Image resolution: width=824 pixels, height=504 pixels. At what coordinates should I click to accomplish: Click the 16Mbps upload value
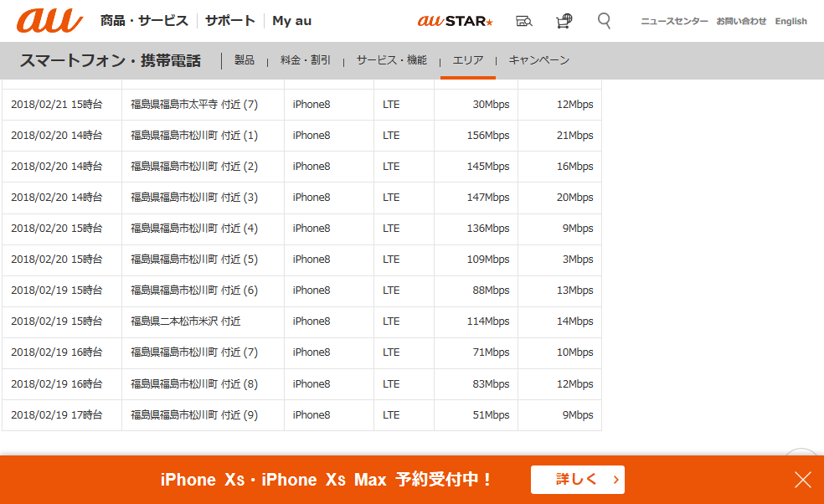click(575, 166)
